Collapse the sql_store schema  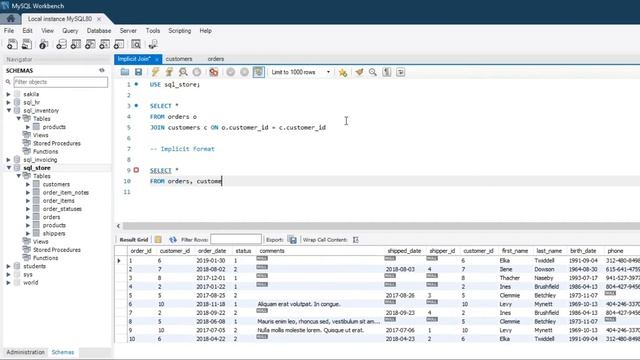[9, 168]
